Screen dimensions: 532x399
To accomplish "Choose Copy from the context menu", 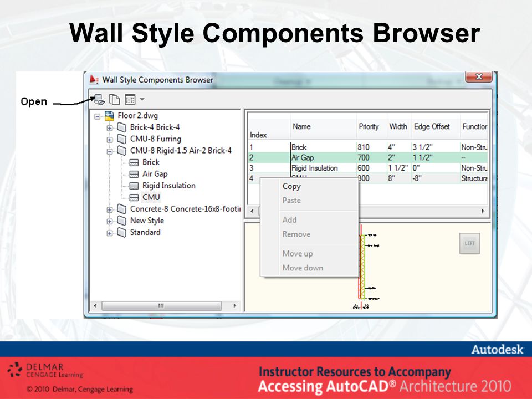I will tap(291, 186).
